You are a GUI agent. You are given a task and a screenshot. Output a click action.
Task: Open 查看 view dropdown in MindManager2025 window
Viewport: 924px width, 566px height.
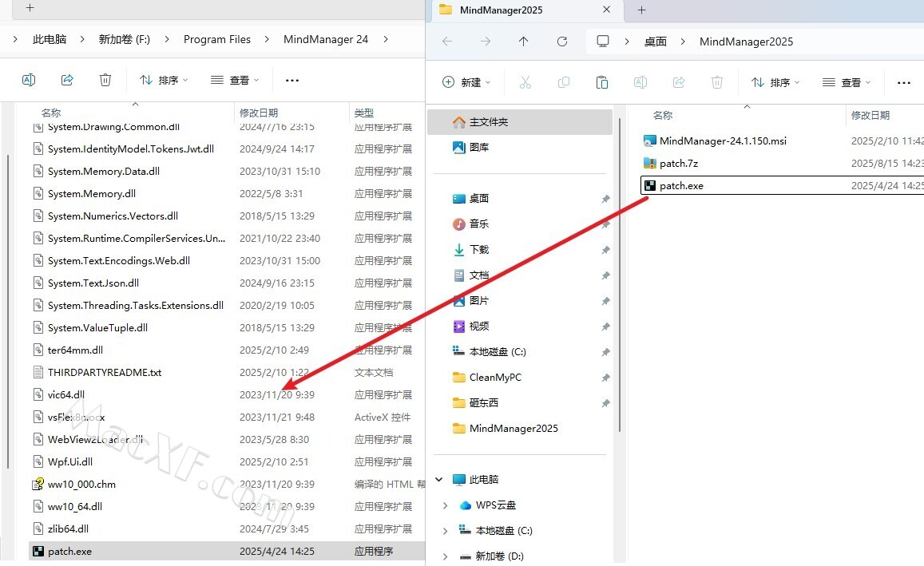coord(847,82)
